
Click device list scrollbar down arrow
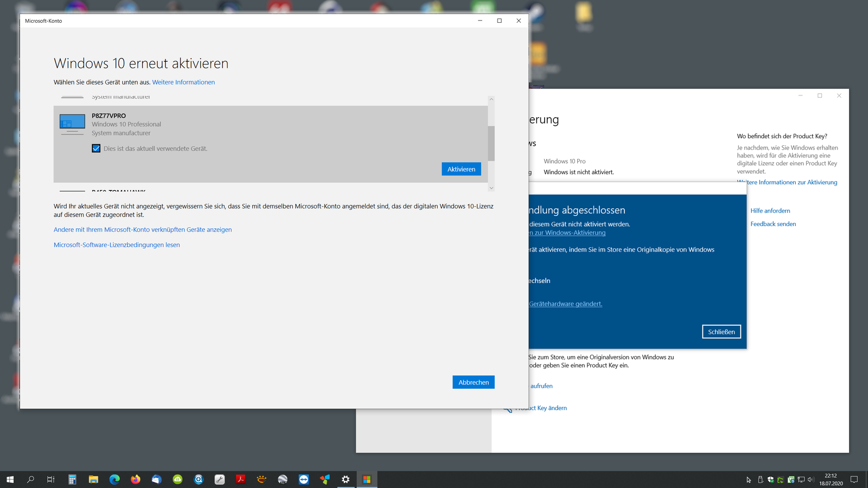pyautogui.click(x=491, y=188)
